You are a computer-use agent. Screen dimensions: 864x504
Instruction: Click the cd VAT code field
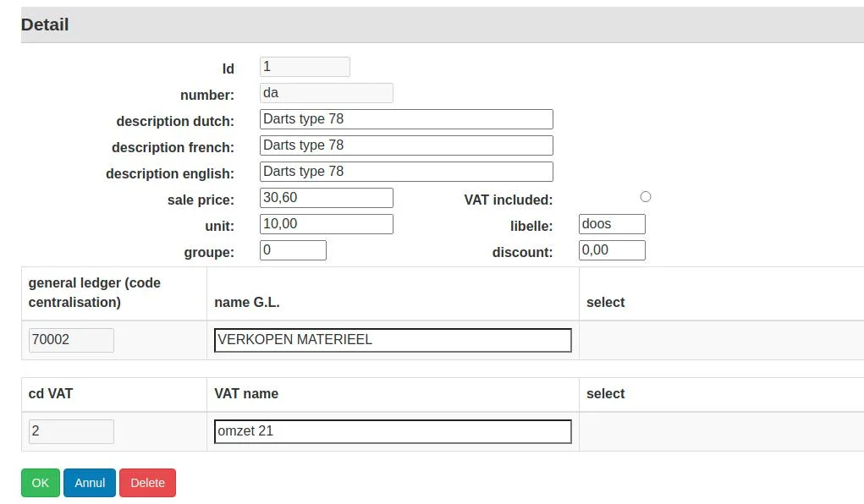tap(71, 431)
